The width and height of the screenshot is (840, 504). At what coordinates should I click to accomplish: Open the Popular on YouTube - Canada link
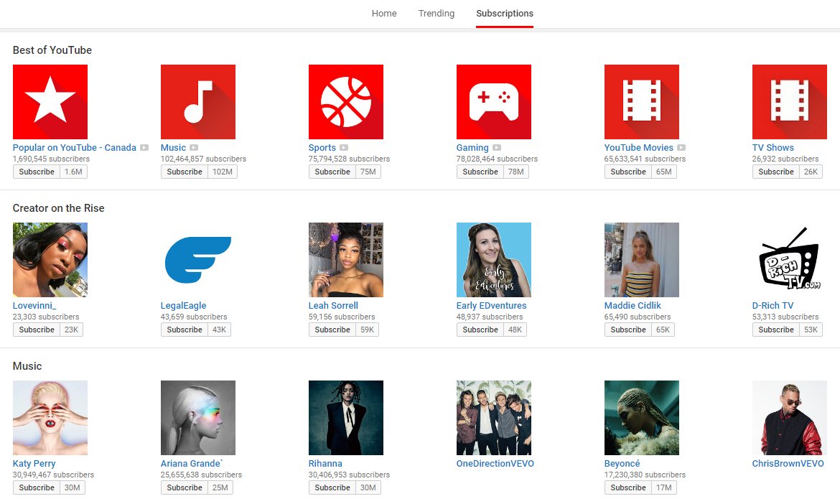[75, 148]
